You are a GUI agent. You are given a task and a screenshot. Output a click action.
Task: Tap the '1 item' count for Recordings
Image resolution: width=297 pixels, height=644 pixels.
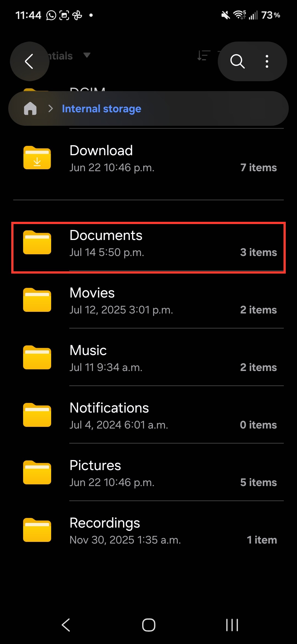point(262,540)
